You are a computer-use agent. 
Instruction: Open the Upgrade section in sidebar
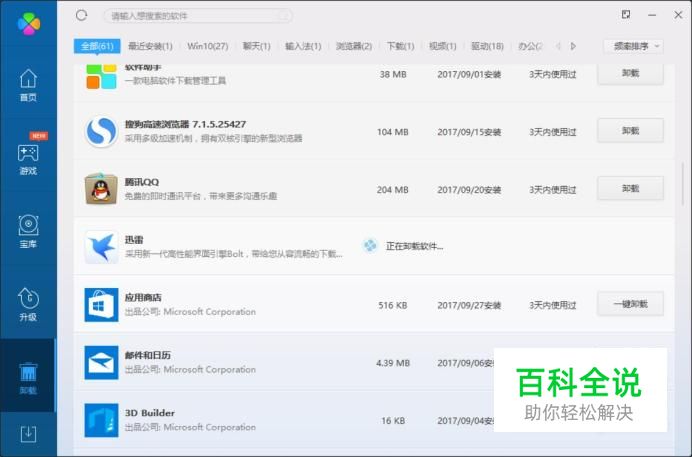click(x=28, y=304)
